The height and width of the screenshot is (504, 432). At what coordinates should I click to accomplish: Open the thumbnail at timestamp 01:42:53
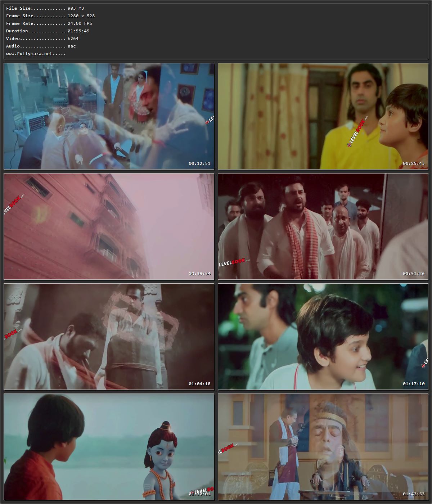pyautogui.click(x=323, y=447)
